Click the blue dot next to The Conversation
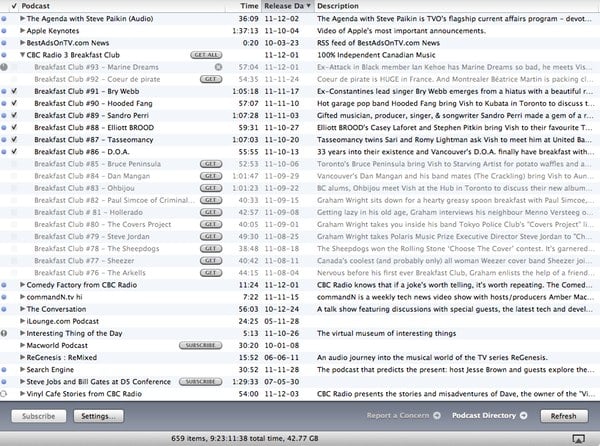 [x=4, y=309]
